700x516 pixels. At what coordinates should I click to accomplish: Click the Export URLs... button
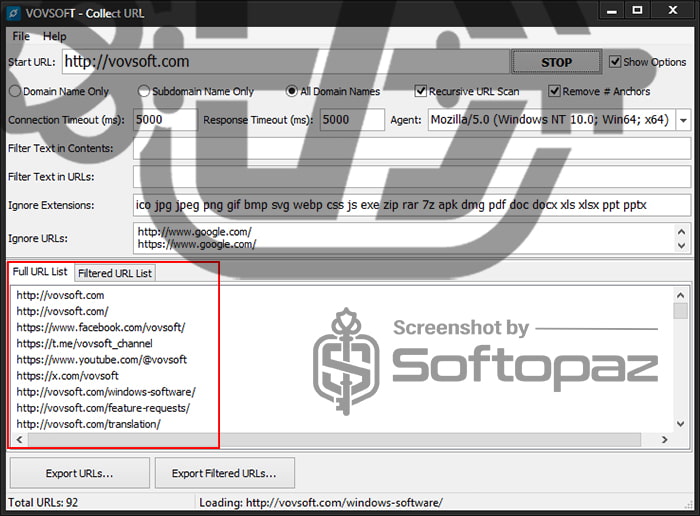79,473
